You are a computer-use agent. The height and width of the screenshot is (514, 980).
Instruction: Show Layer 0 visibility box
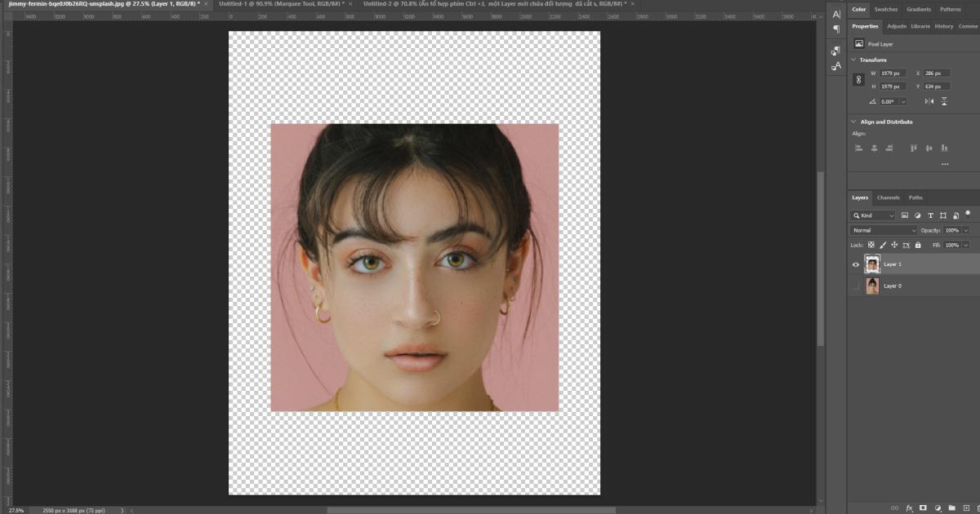pos(856,286)
